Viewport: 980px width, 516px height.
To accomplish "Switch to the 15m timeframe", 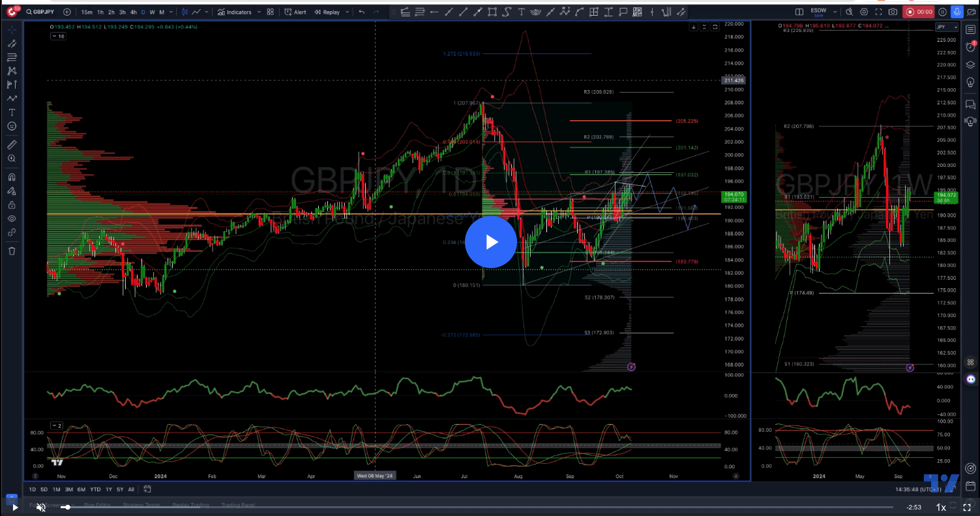I will (87, 12).
